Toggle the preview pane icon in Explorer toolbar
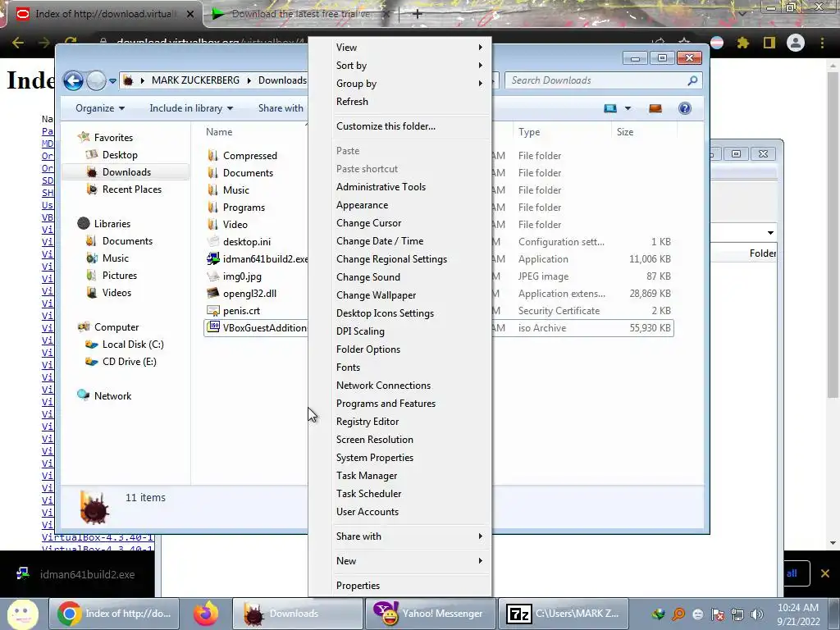Screen dimensions: 840x630 point(655,108)
